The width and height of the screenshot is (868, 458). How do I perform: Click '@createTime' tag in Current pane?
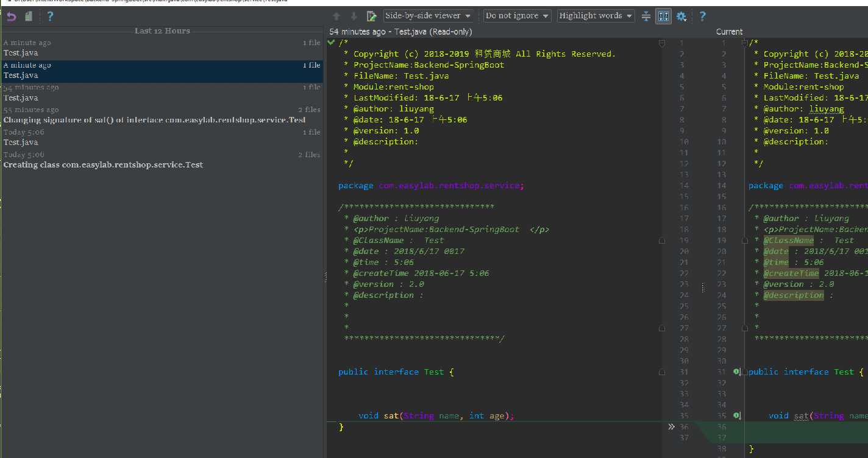tap(791, 273)
